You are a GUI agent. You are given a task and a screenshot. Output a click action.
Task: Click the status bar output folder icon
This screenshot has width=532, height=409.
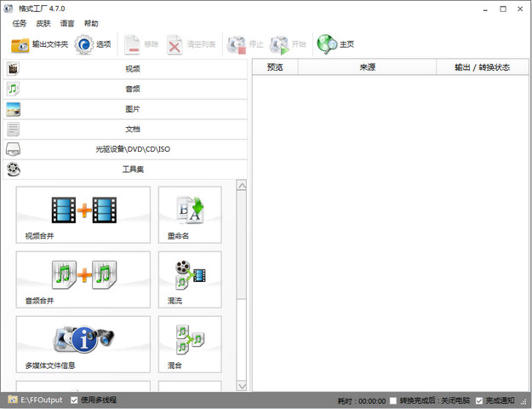pos(13,400)
